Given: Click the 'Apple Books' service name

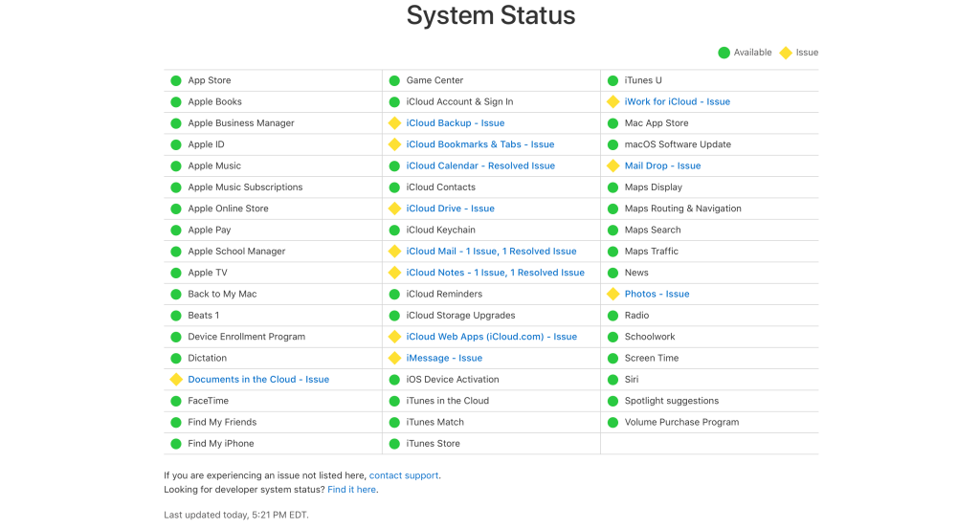Looking at the screenshot, I should tap(214, 101).
